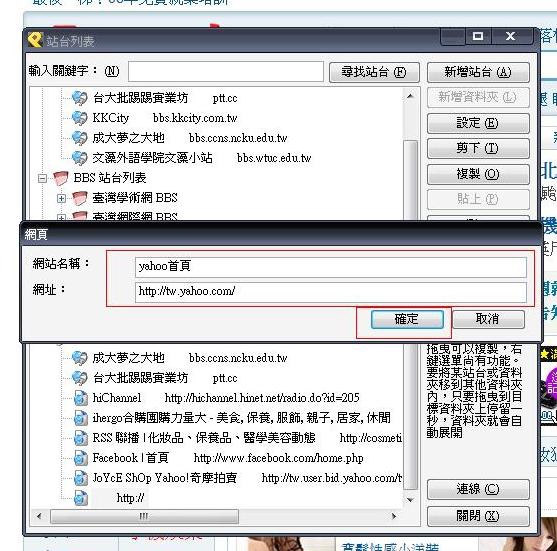
Task: Select the 臺灣學術網 BBS folder label
Action: click(135, 198)
